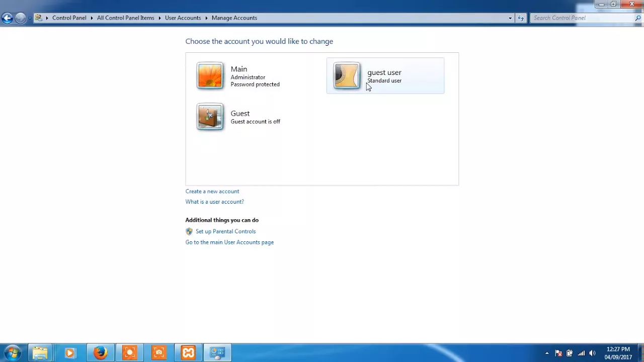
Task: Show hidden system tray icons
Action: tap(547, 353)
